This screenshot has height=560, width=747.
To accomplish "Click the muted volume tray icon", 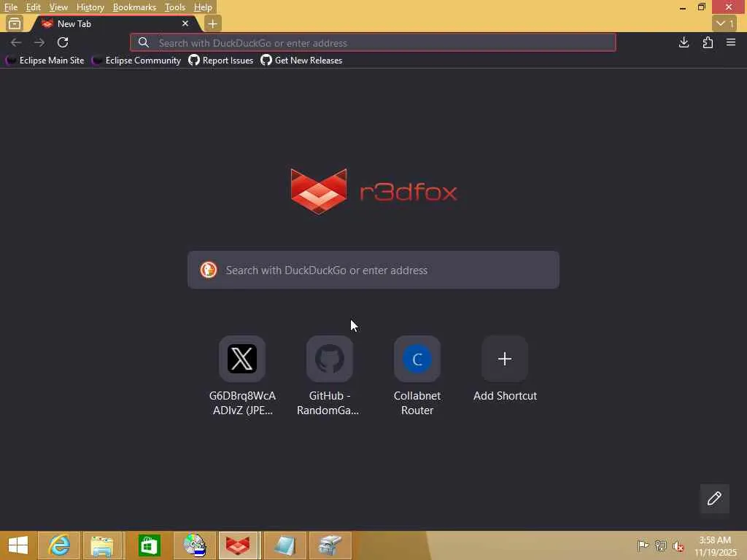I will point(678,545).
